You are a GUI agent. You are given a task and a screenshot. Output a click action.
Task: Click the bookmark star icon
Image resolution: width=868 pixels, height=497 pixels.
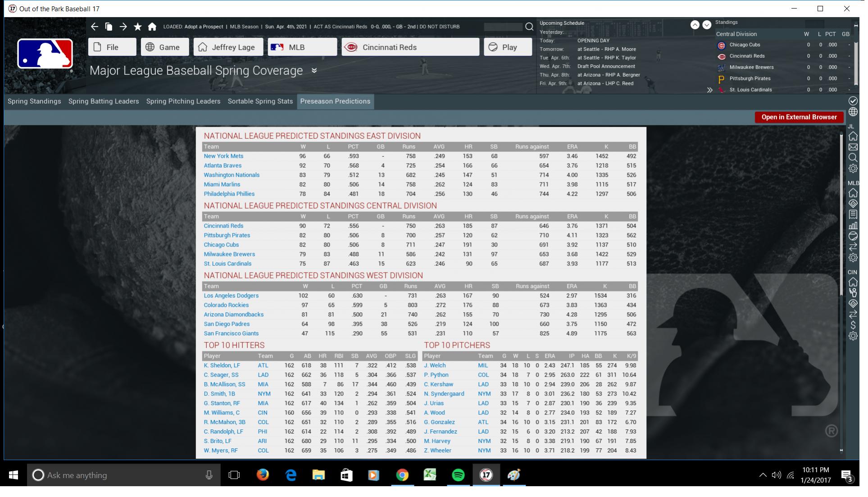point(138,27)
